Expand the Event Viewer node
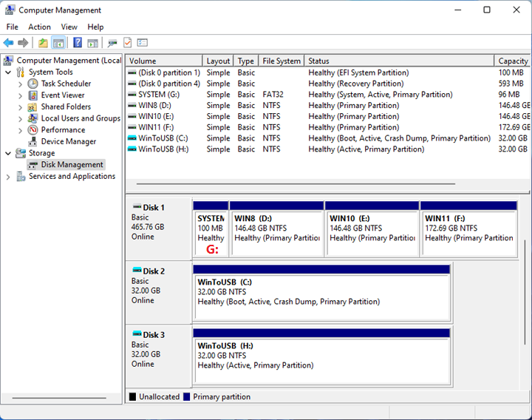 20,95
